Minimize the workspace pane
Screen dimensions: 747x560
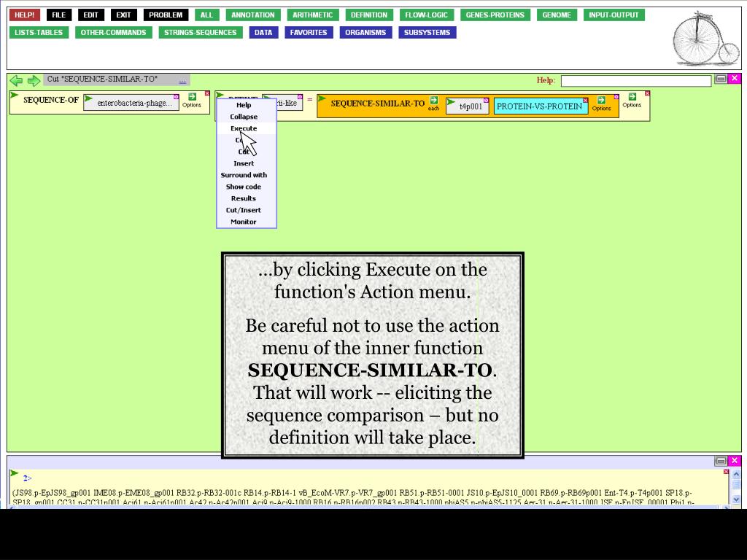(x=721, y=79)
